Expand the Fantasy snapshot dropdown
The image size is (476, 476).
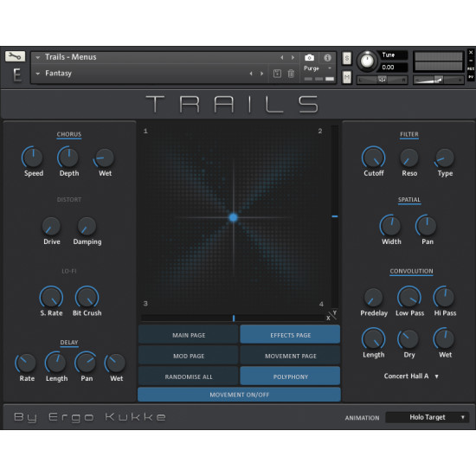(37, 74)
